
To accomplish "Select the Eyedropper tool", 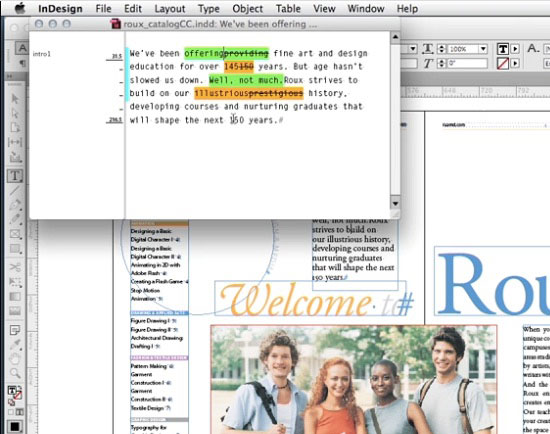I will tap(15, 345).
